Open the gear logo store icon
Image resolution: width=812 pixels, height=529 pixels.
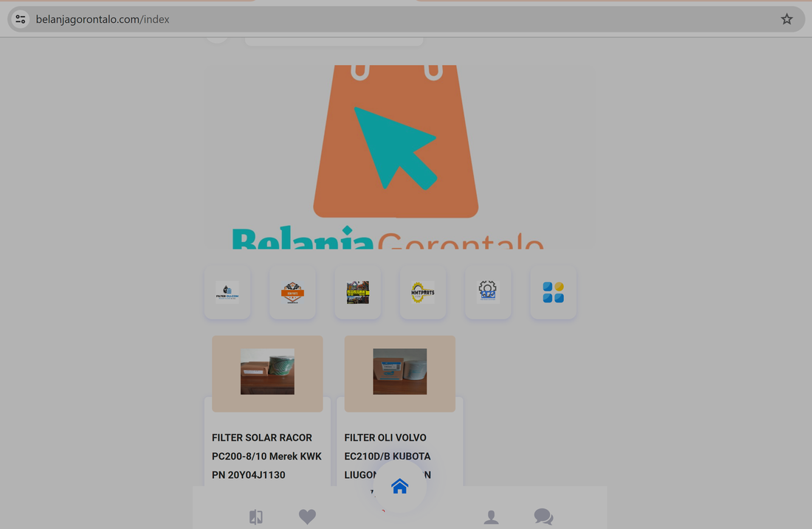[x=488, y=292]
